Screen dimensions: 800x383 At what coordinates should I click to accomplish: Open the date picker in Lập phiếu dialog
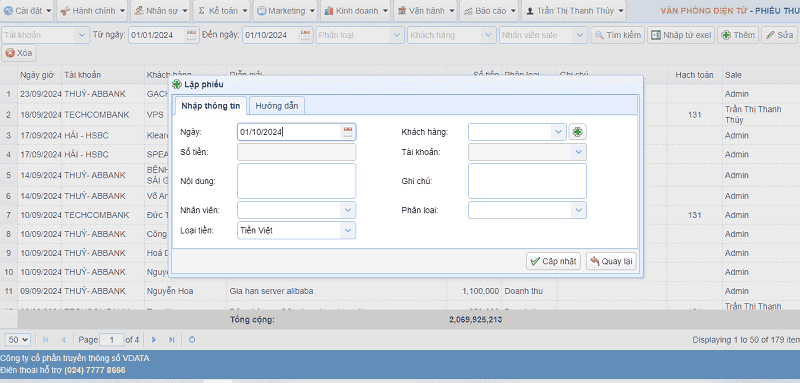pos(348,132)
